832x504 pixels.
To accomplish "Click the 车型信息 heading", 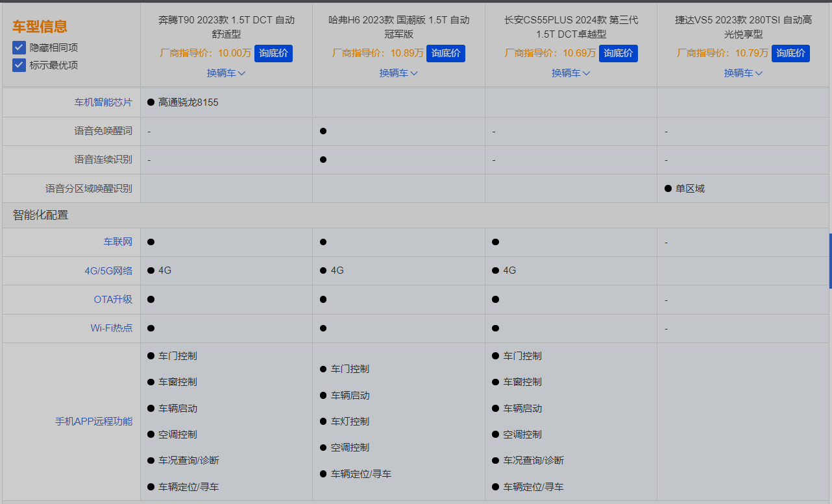I will (40, 27).
